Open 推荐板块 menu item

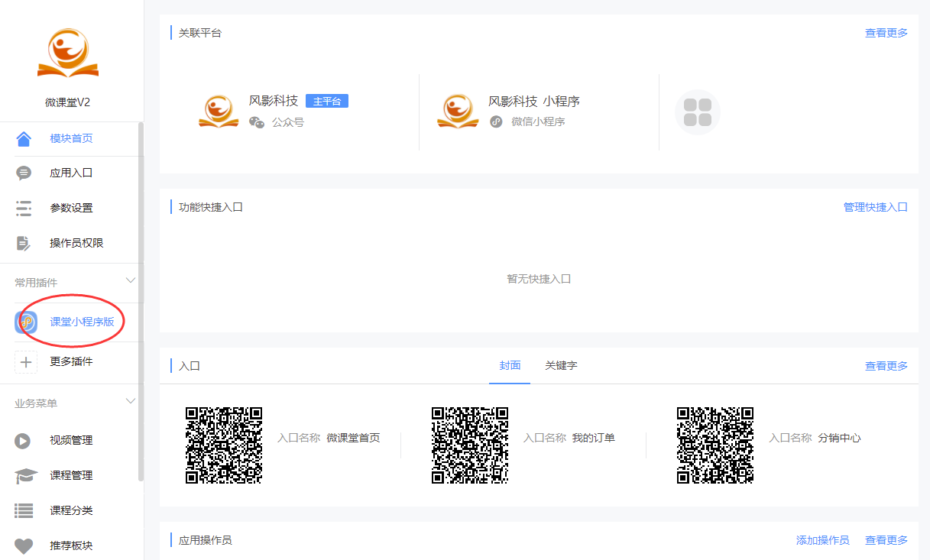[x=71, y=546]
